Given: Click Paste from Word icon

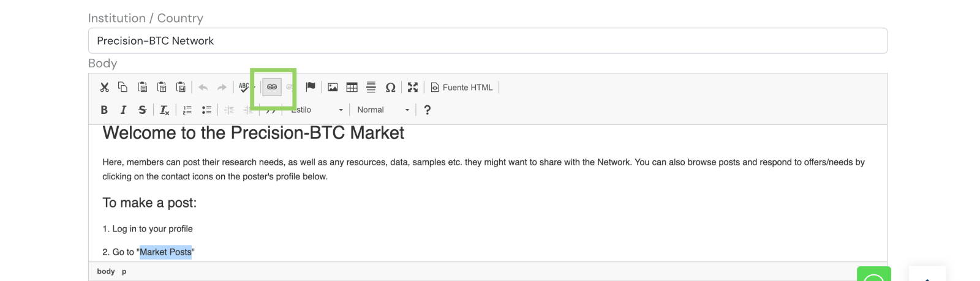Looking at the screenshot, I should pyautogui.click(x=181, y=88).
